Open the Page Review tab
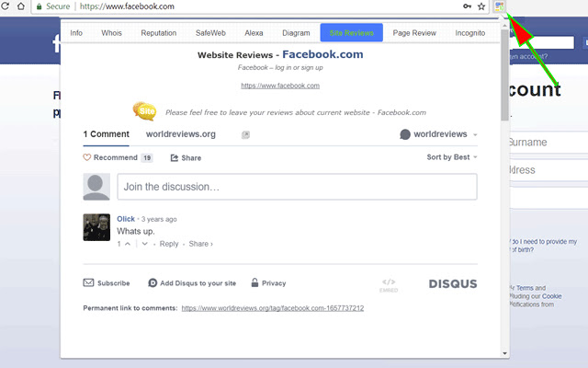 click(414, 33)
